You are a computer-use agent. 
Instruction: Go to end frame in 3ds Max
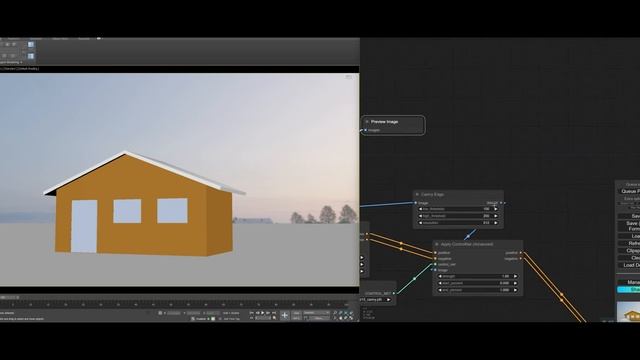274,313
